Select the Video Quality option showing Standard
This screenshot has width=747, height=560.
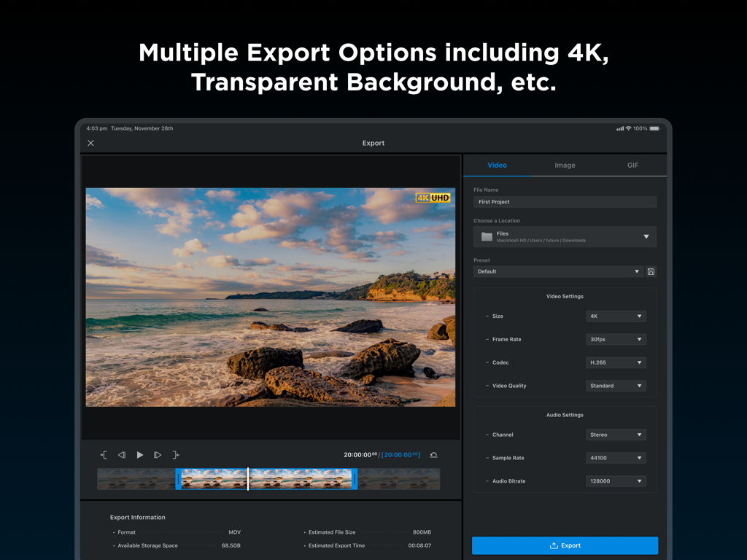pyautogui.click(x=616, y=385)
